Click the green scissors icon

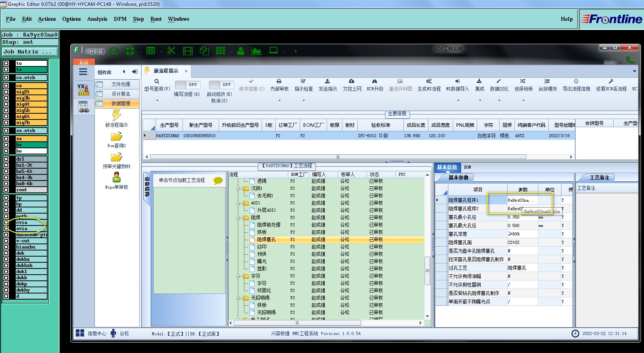(171, 51)
